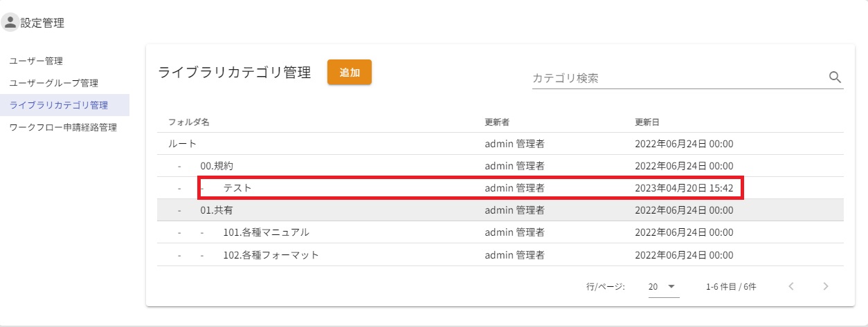Click the 更新者 column header
The height and width of the screenshot is (327, 868).
497,122
